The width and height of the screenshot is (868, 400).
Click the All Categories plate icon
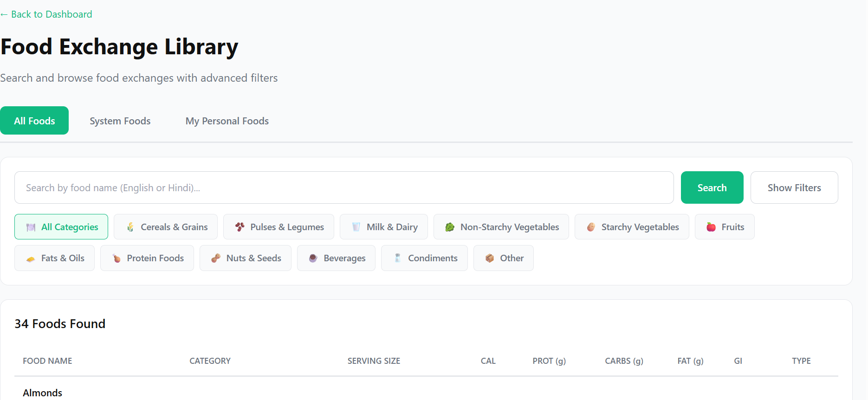tap(31, 227)
